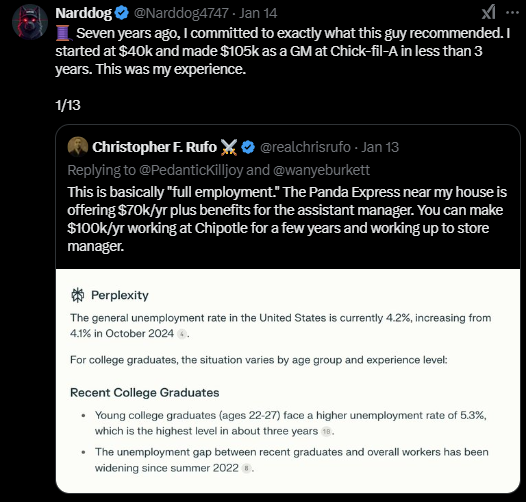Click the crossed swords emoji

pyautogui.click(x=229, y=147)
